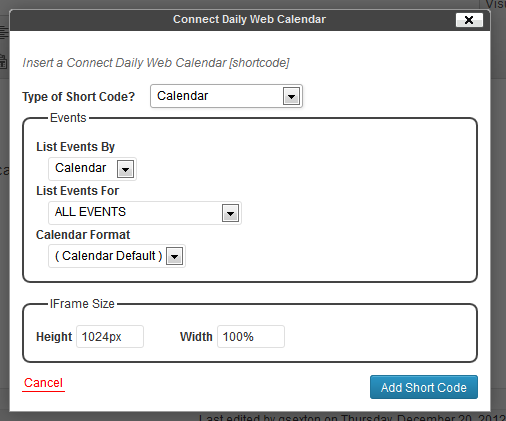Click the Width label text

point(196,337)
